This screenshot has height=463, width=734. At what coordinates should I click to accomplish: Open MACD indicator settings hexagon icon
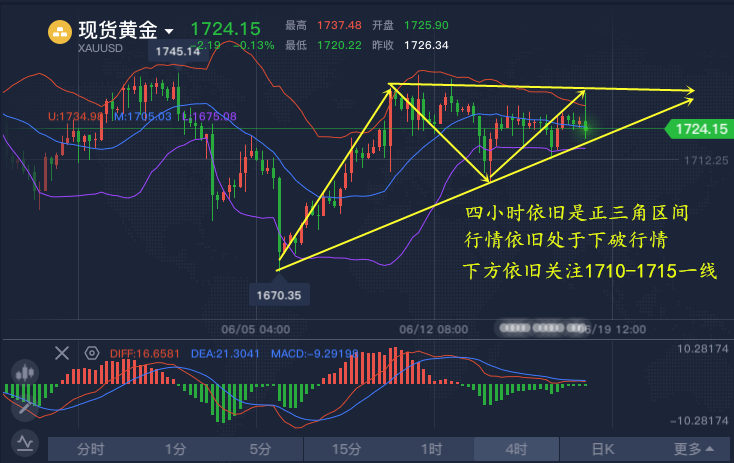click(92, 352)
